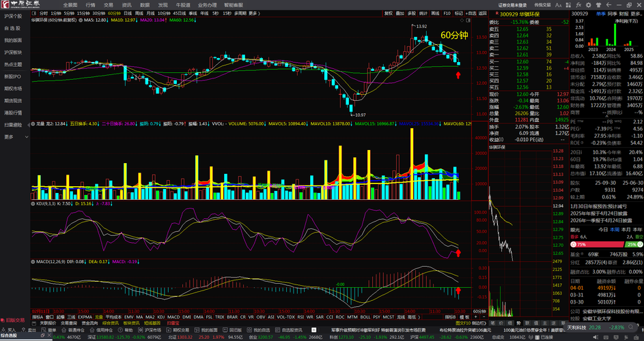
Task: Select MACD indicator tab
Action: click(x=173, y=317)
